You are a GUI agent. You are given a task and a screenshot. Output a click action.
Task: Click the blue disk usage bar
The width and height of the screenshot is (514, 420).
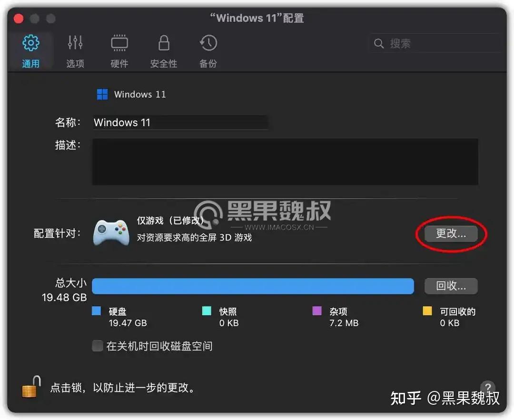click(252, 286)
